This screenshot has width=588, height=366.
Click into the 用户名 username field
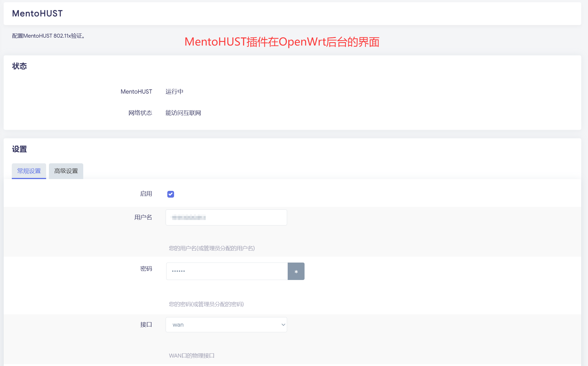pyautogui.click(x=226, y=217)
